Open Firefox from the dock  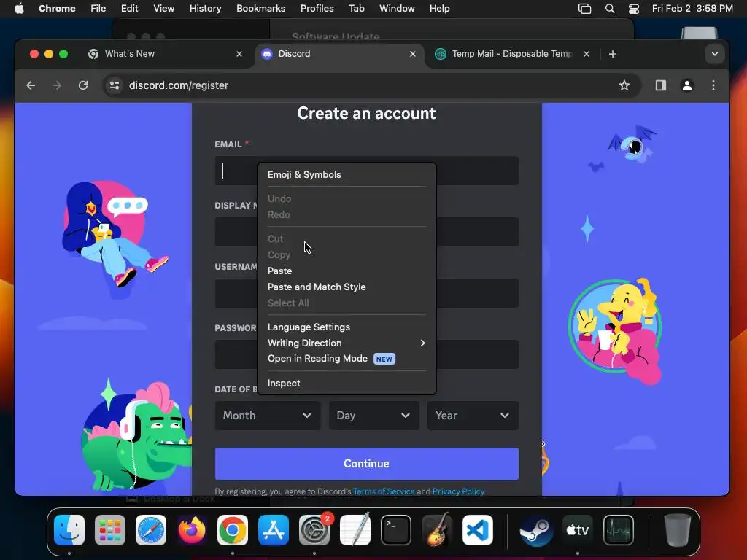click(192, 530)
